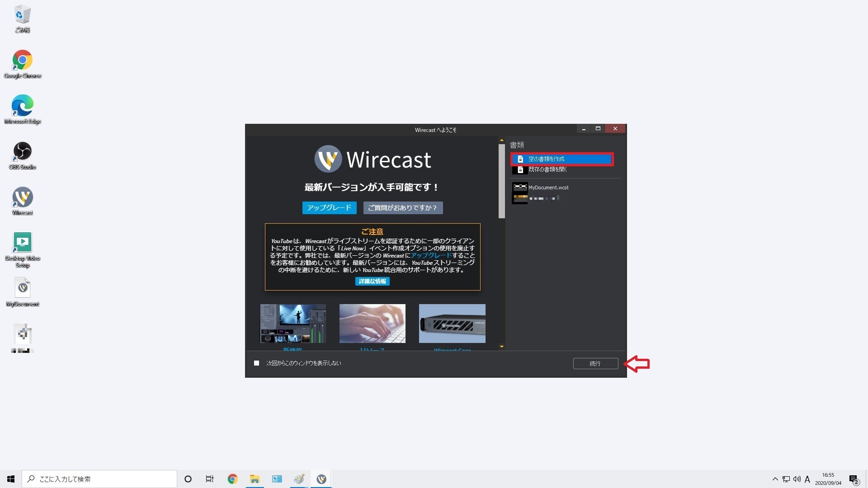Open Task View in taskbar

210,479
